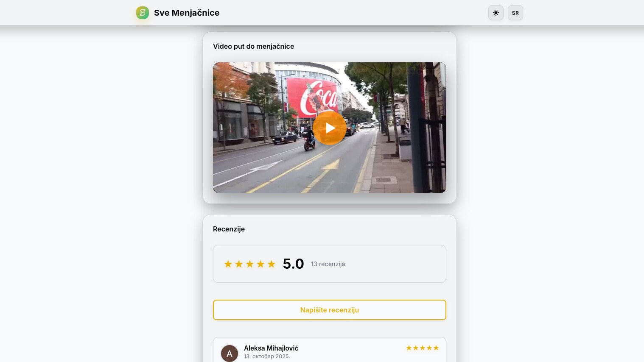Click the motorcycle rider in the video thumbnail
This screenshot has height=362, width=644.
click(309, 137)
